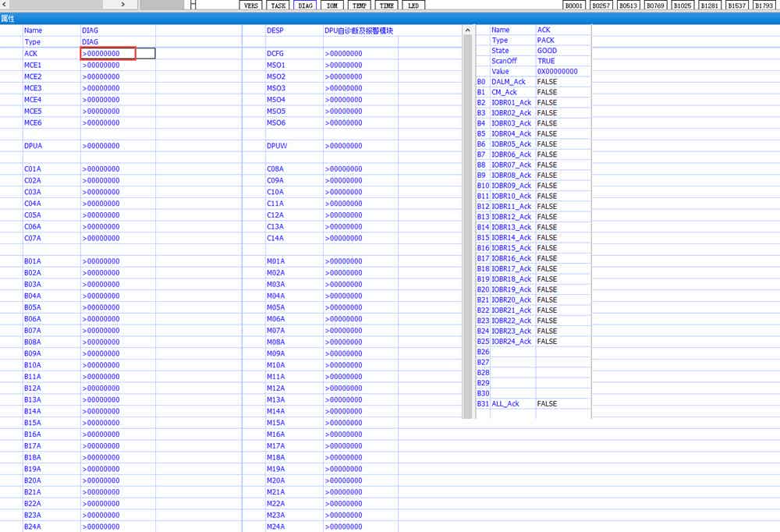Click the DPUW value cell
This screenshot has width=780, height=532.
[x=360, y=146]
